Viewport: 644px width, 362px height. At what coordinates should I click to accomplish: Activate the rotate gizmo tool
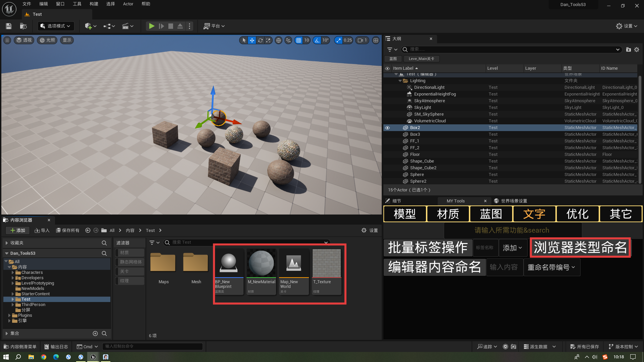pos(260,40)
